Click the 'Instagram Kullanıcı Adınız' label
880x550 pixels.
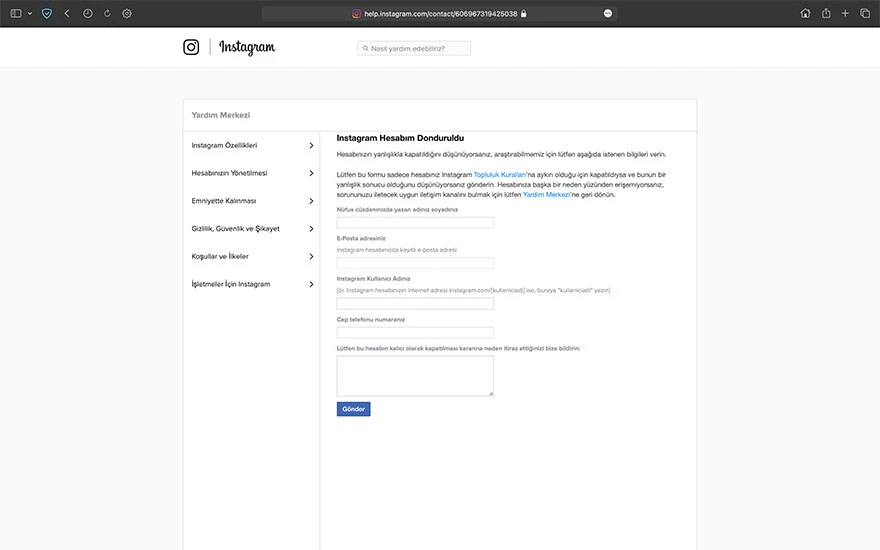point(373,279)
